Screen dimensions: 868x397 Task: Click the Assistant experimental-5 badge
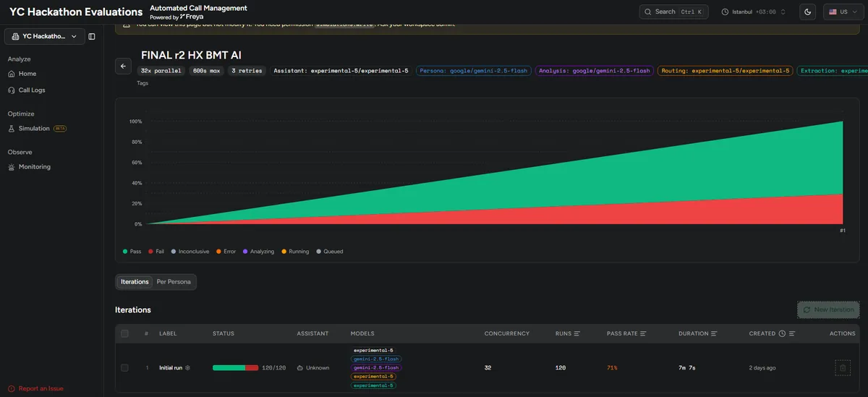(341, 71)
